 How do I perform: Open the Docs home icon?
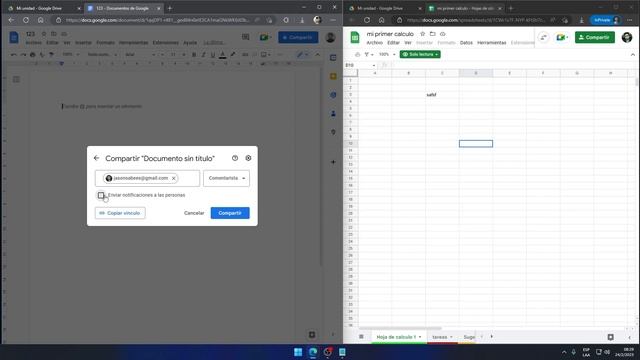point(14,37)
